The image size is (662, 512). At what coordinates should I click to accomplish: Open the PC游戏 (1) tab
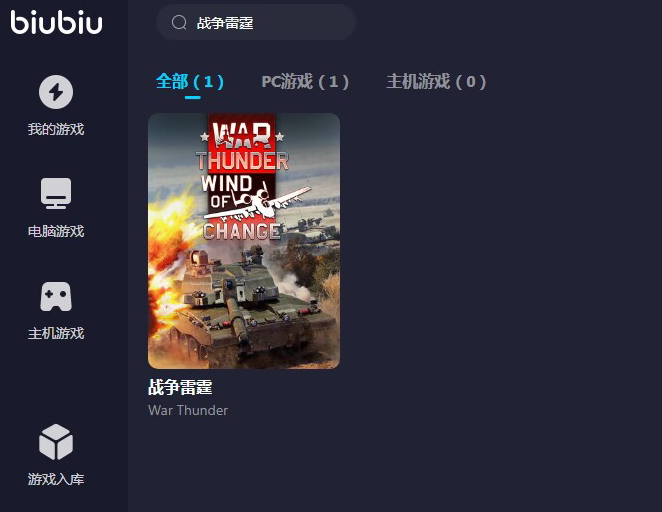click(305, 81)
